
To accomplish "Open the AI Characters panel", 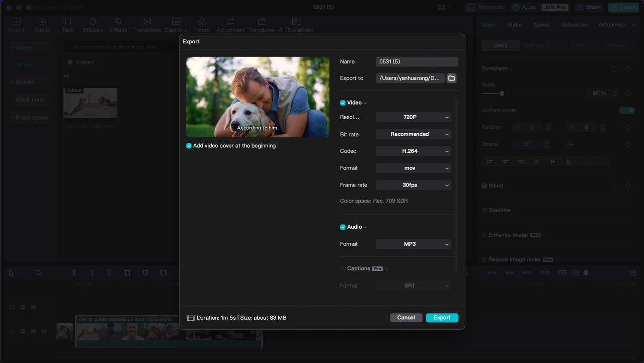I will 295,24.
